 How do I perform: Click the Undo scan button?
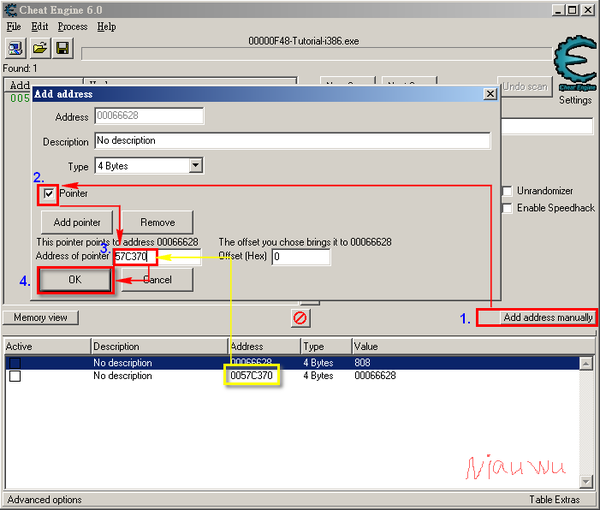point(525,86)
